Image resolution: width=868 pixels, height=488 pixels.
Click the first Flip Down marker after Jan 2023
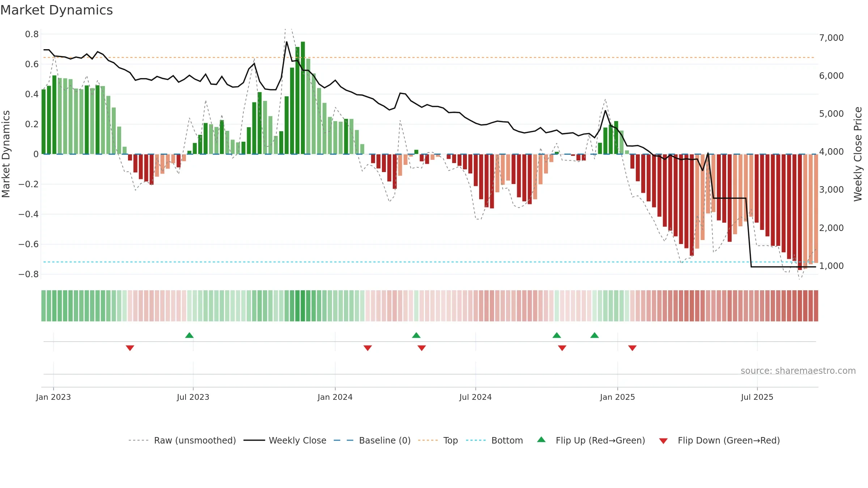(130, 348)
